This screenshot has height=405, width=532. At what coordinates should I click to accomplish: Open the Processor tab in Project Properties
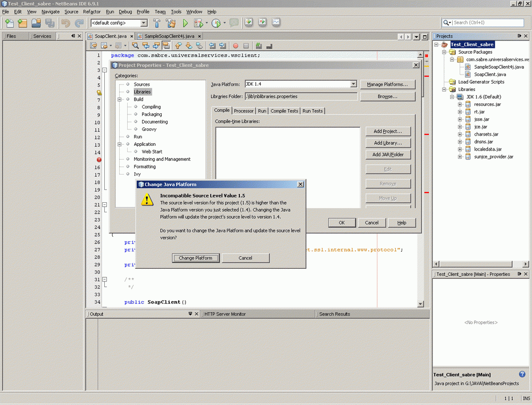[x=244, y=111]
